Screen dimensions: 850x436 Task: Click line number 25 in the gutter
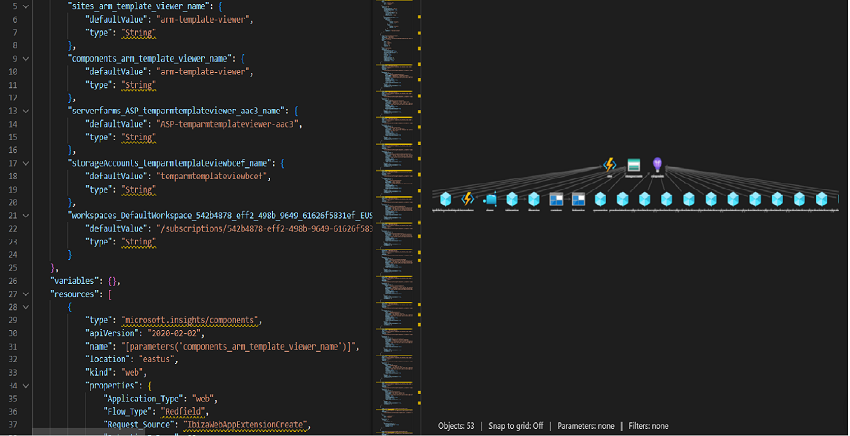point(14,268)
